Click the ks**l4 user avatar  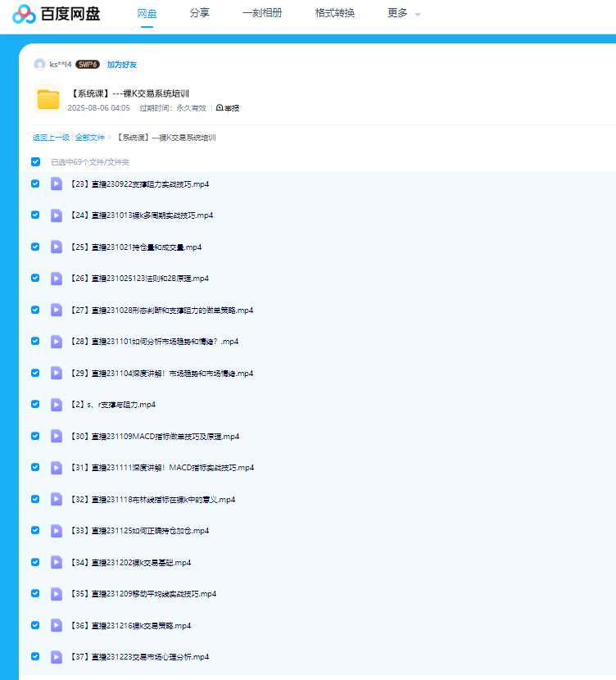(x=39, y=65)
